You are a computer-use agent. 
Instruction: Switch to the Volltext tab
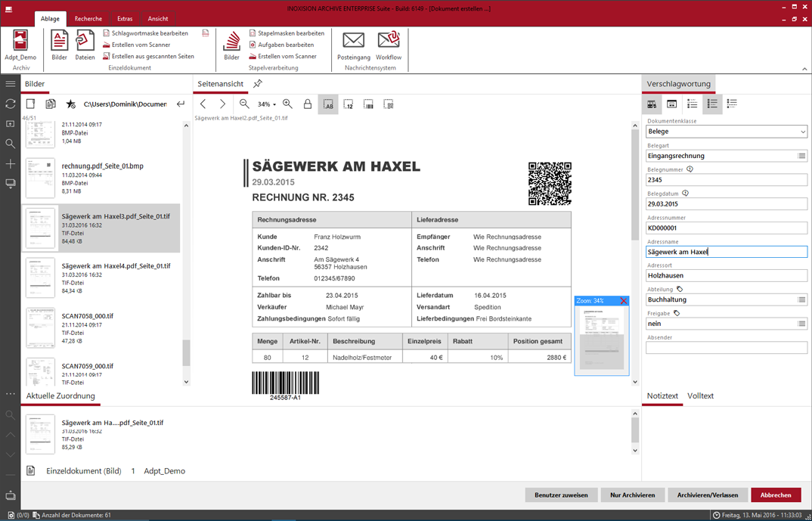pyautogui.click(x=700, y=396)
